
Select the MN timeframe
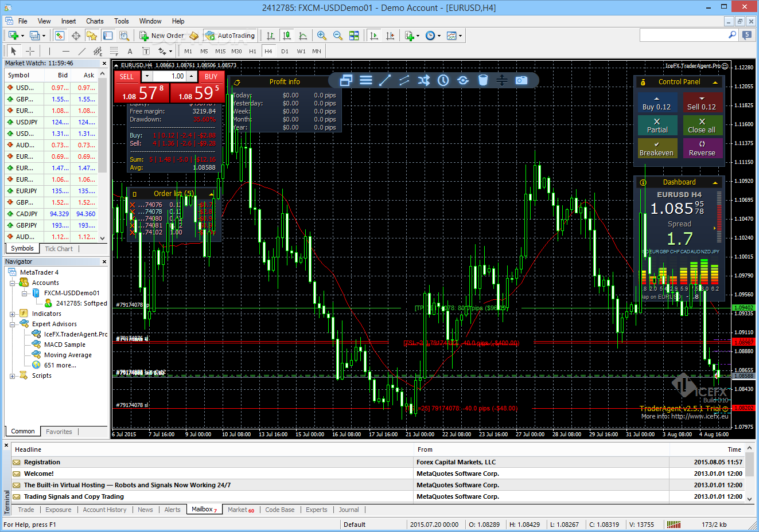pyautogui.click(x=317, y=51)
